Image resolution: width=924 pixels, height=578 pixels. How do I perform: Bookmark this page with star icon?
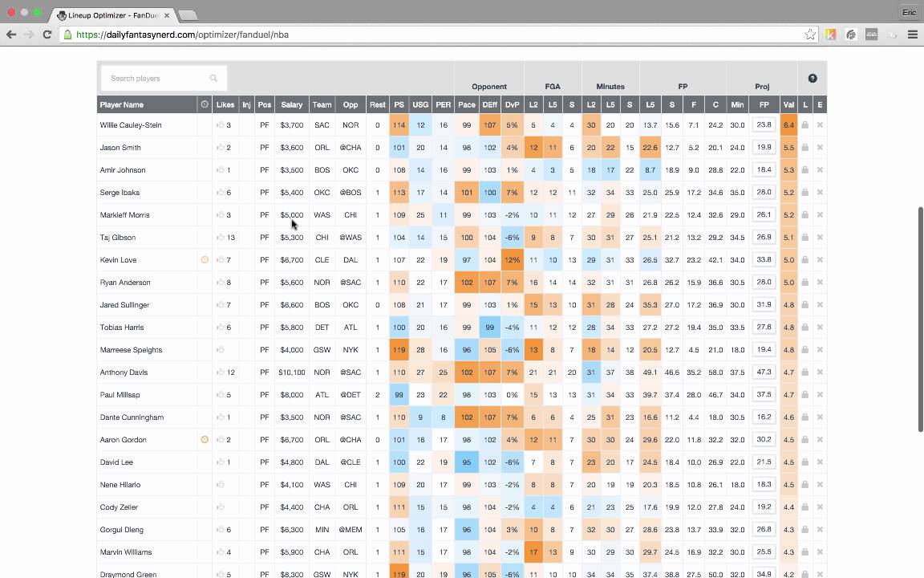click(x=810, y=35)
